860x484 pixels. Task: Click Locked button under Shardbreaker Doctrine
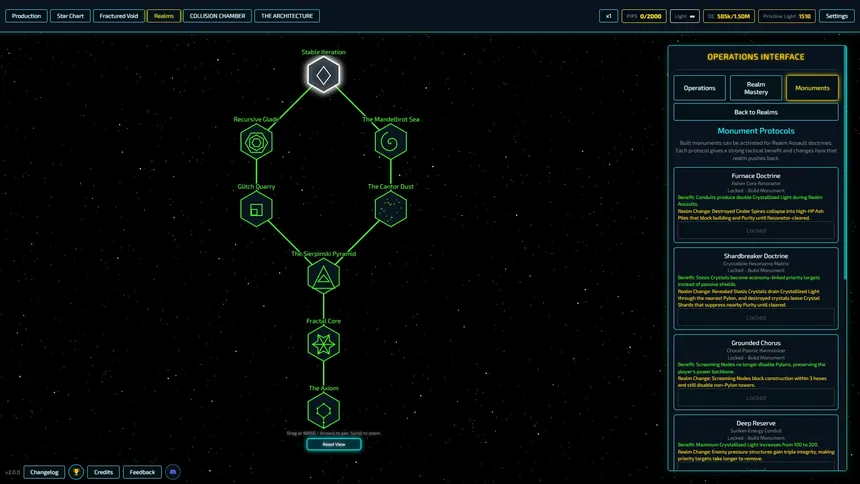[756, 317]
